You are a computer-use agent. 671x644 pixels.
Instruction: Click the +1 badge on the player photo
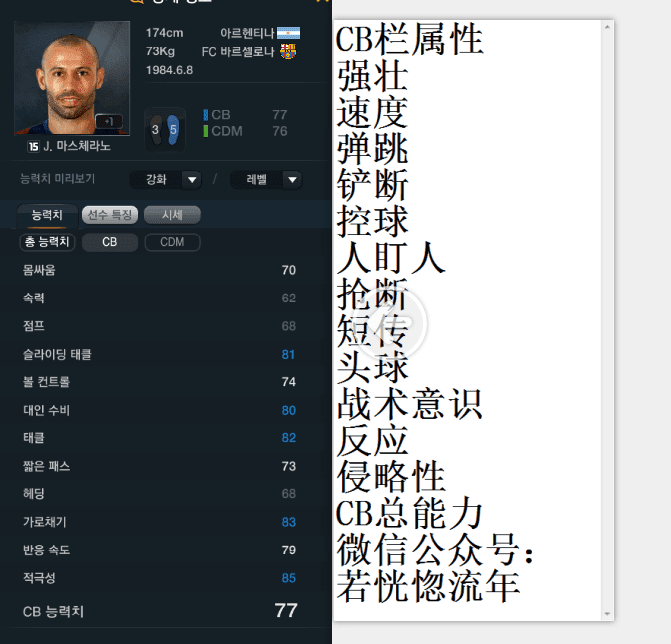tap(109, 122)
